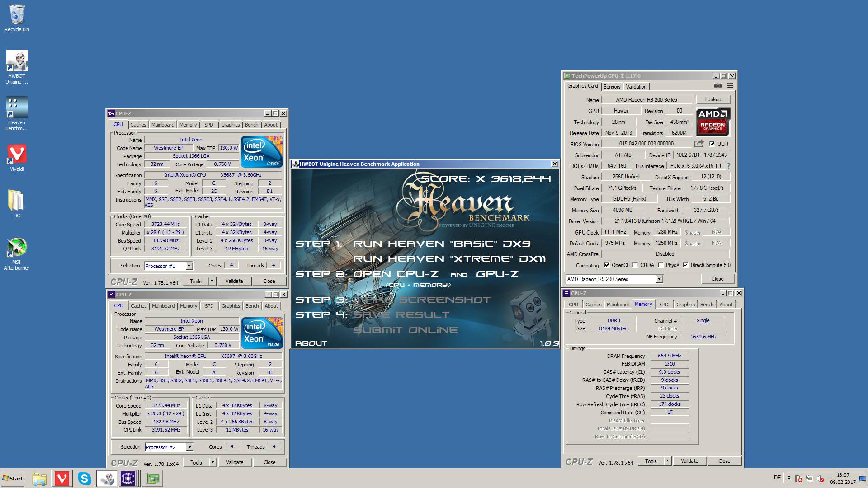Click Validate in memory CPU-Z window

pyautogui.click(x=689, y=461)
